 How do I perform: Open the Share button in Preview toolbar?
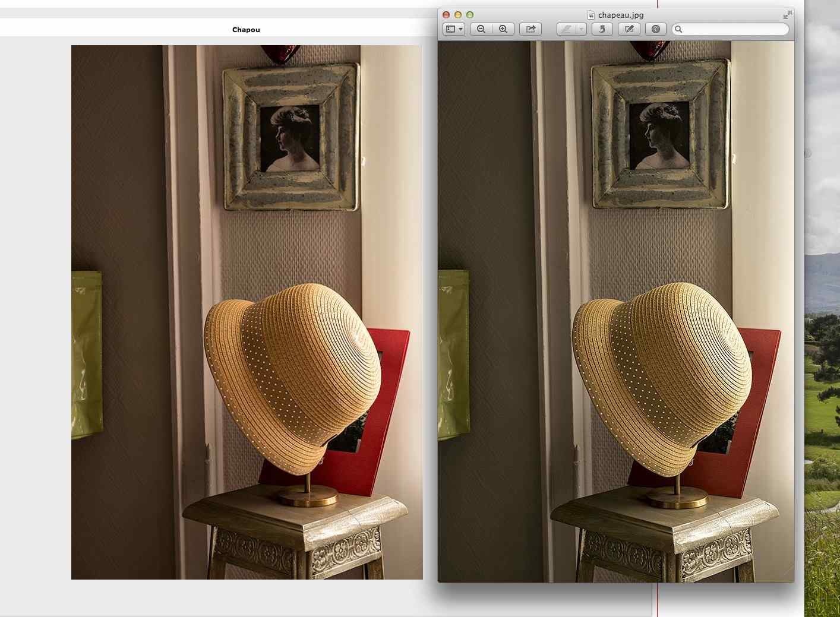pos(530,29)
